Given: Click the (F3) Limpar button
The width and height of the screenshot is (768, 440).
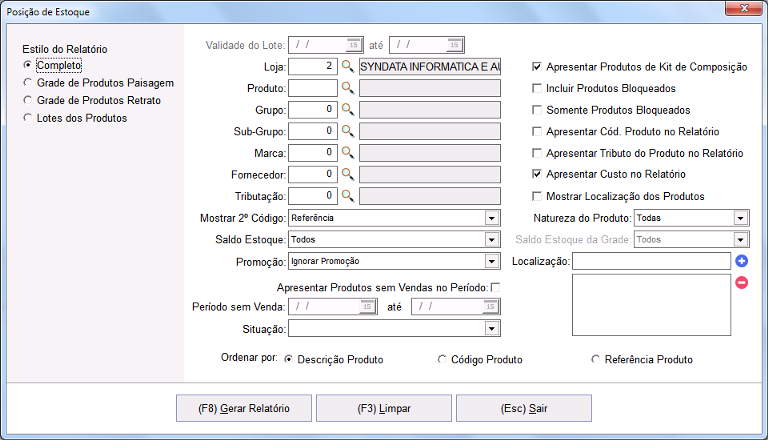Looking at the screenshot, I should click(384, 408).
